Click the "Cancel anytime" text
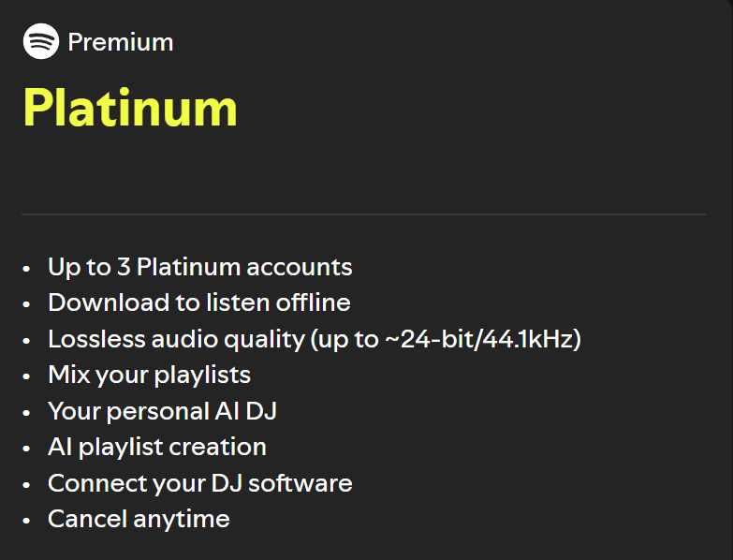 pos(139,519)
